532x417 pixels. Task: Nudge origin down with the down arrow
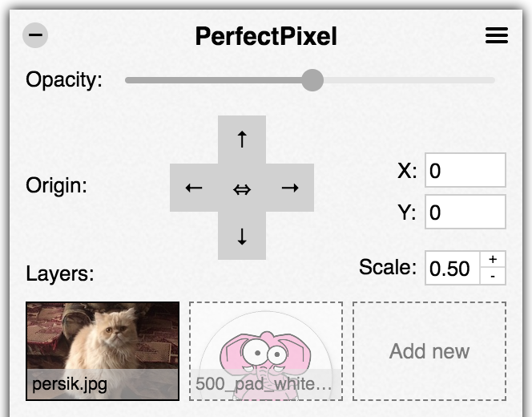242,237
